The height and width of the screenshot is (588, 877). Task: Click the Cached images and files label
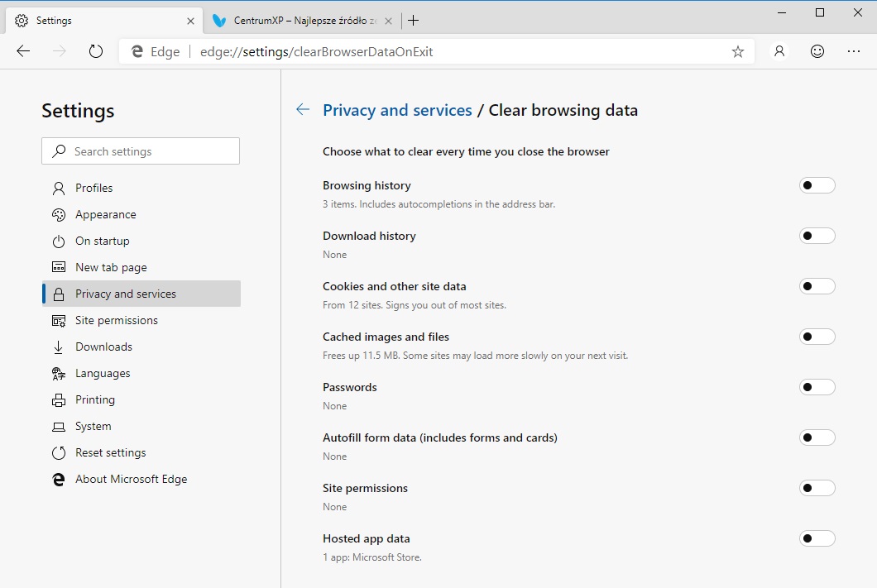click(386, 337)
